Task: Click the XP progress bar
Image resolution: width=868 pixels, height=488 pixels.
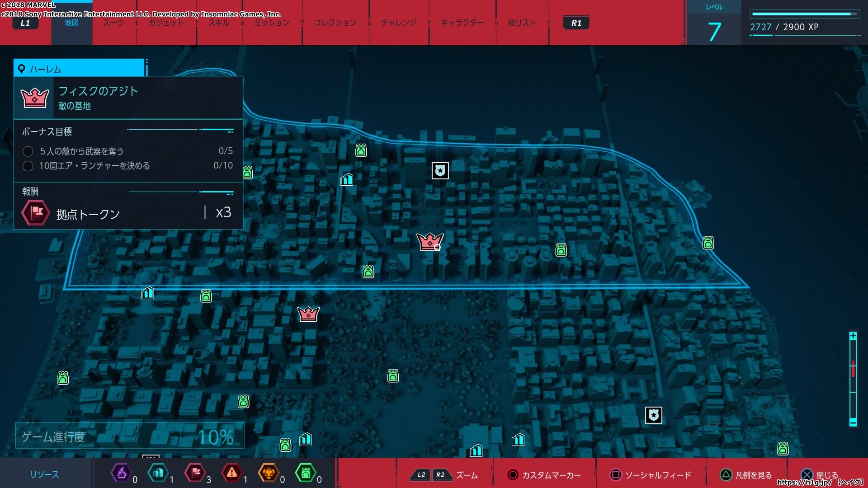Action: pos(805,14)
